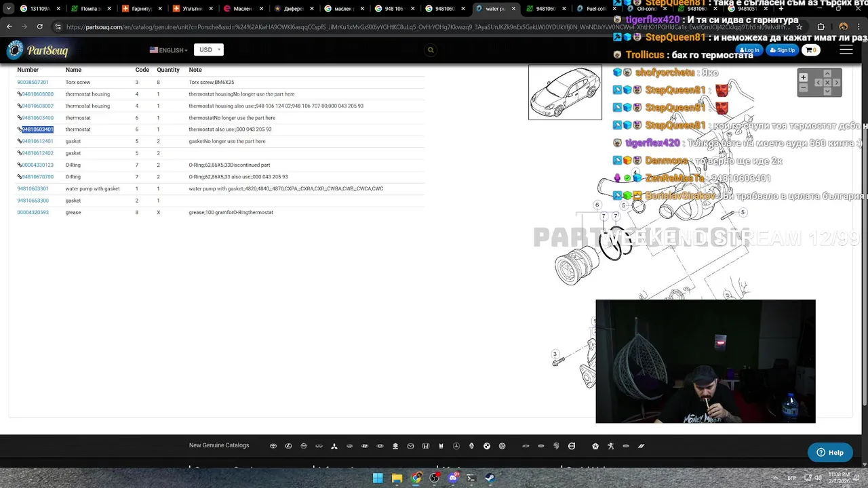The image size is (868, 488).
Task: Bookmark this page with the star
Action: pos(800,26)
